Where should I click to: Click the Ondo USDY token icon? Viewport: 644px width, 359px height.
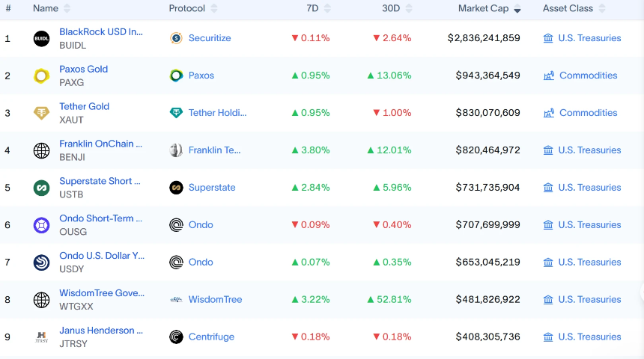(42, 263)
